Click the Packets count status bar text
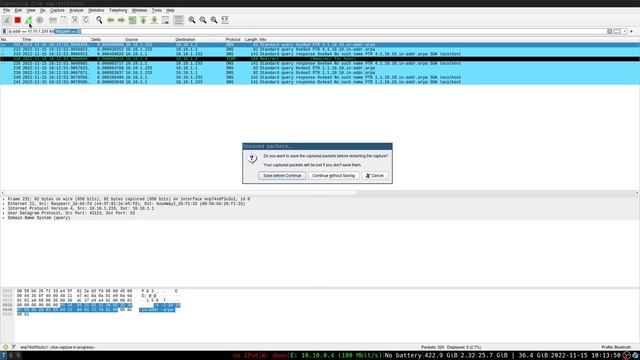 pyautogui.click(x=451, y=347)
